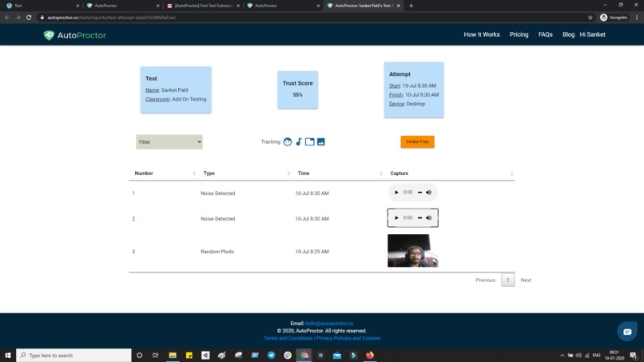644x362 pixels.
Task: Open Privacy Policies and Cookies link
Action: coord(348,338)
